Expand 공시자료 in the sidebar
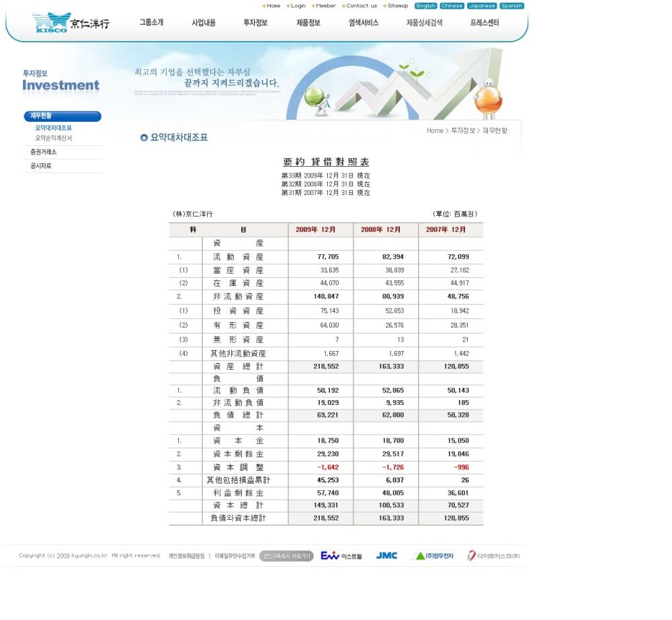The image size is (672, 620). [40, 166]
